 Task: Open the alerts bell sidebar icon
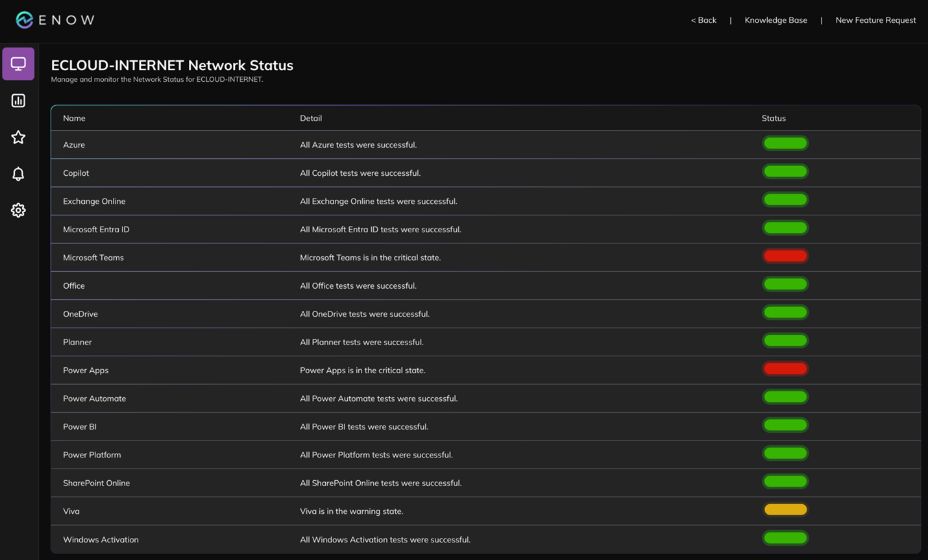click(18, 174)
